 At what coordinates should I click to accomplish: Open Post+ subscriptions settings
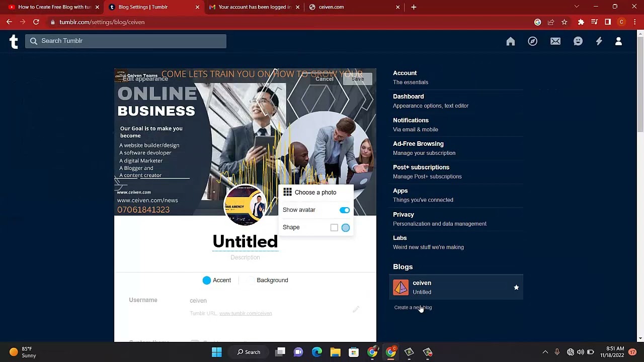pos(457,172)
